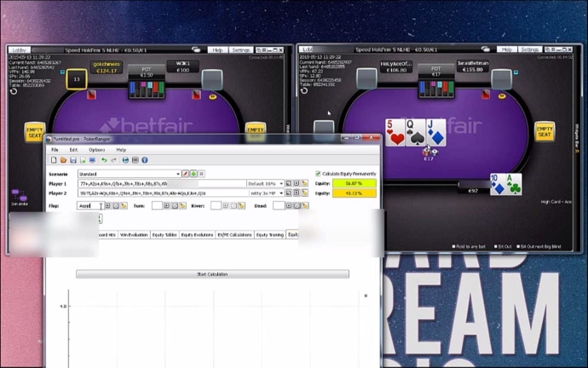588x368 pixels.
Task: Click the Flop random card dice icon
Action: coord(116,206)
